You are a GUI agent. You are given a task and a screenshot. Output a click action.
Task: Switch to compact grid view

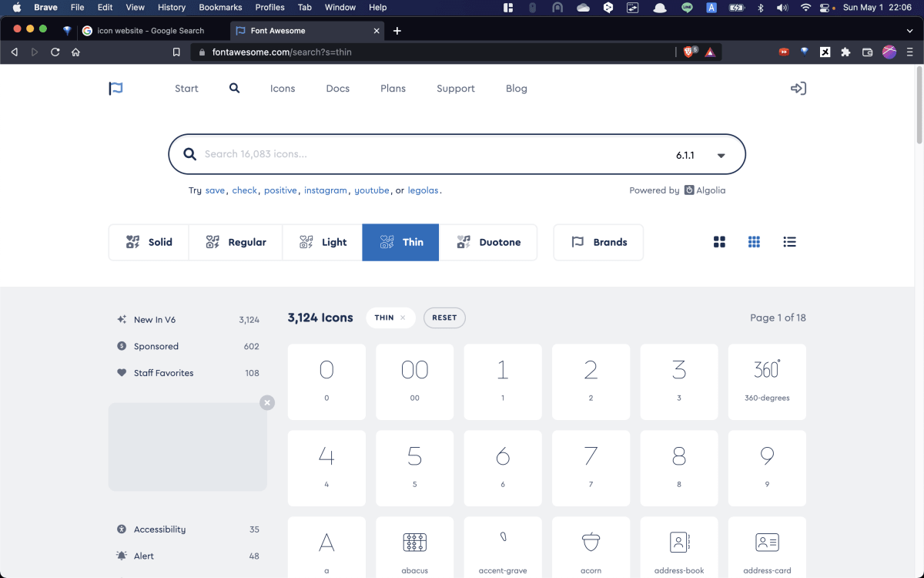coord(754,242)
